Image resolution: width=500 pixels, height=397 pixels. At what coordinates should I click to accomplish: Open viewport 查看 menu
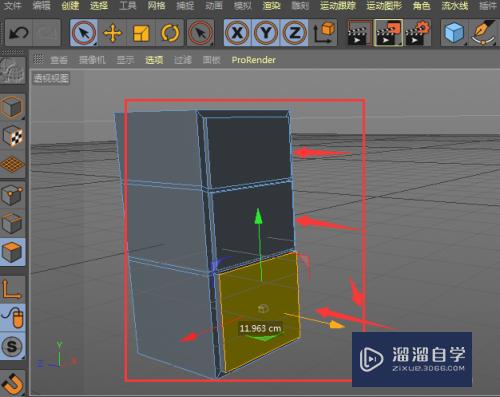click(x=59, y=60)
